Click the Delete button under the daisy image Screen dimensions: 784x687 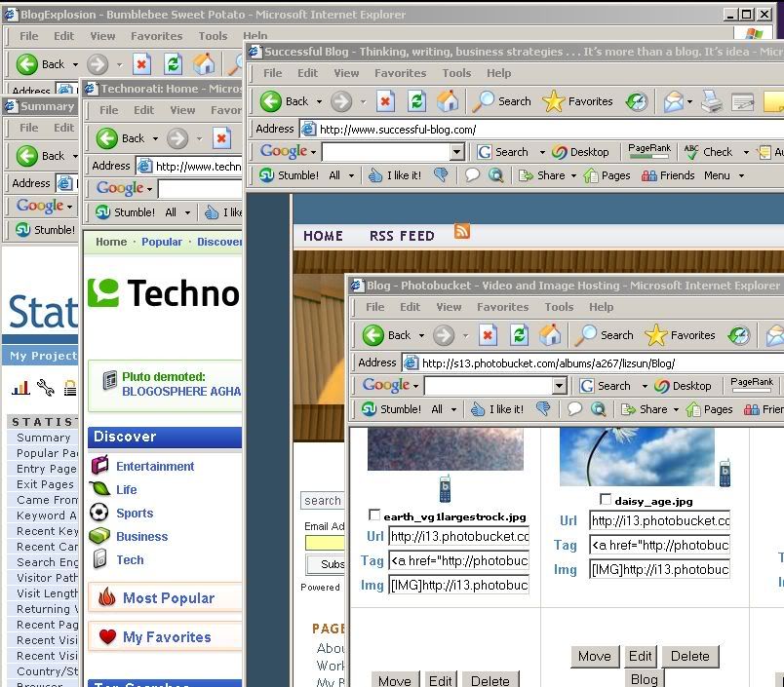pyautogui.click(x=690, y=656)
